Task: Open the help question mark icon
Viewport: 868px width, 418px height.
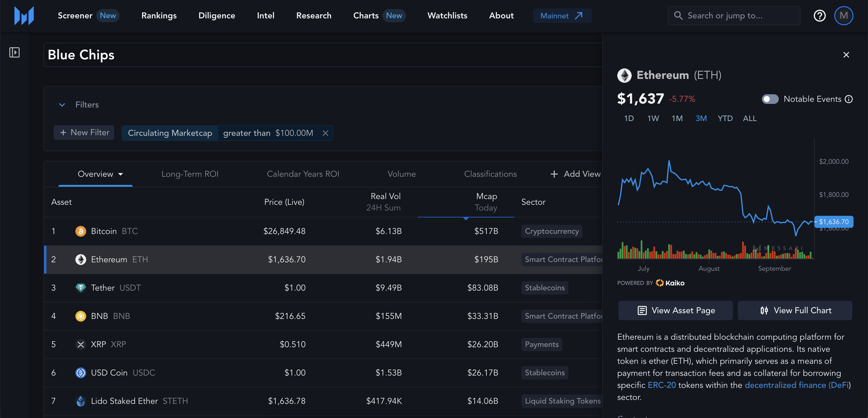Action: pos(819,15)
